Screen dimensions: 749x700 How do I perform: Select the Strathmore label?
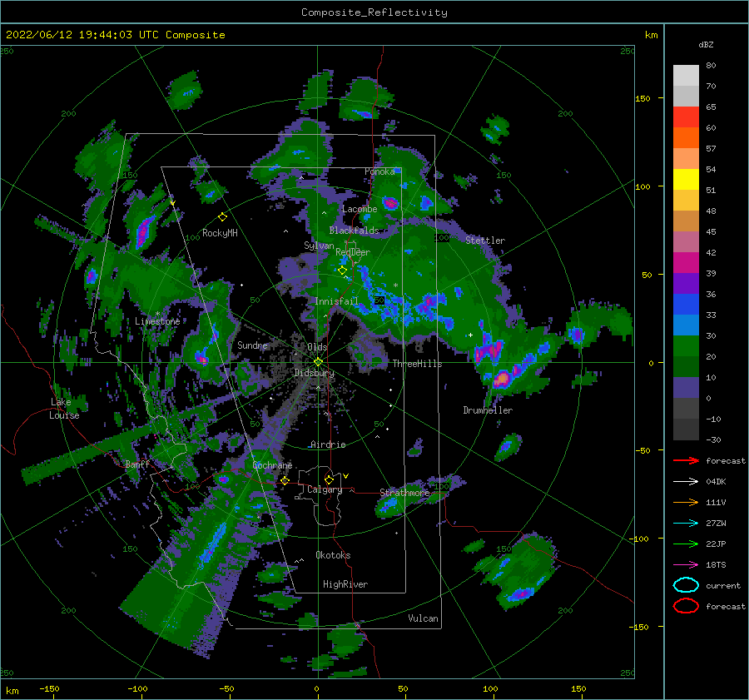(x=404, y=493)
